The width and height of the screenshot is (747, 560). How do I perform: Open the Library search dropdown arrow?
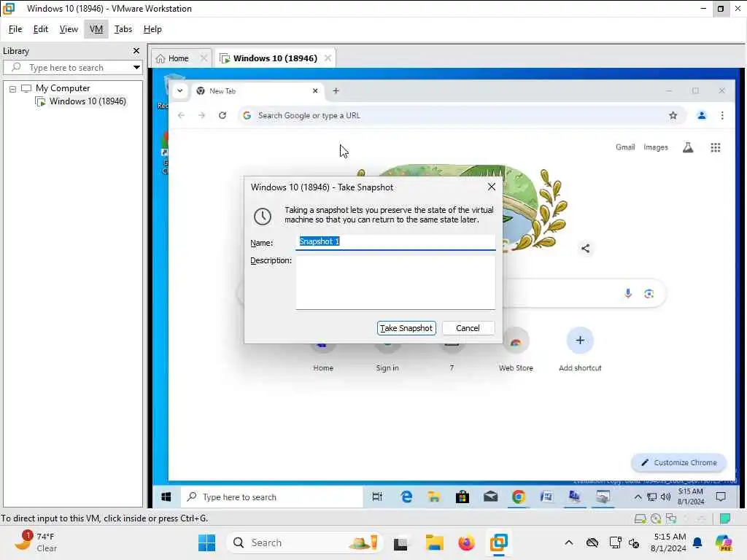tap(136, 68)
